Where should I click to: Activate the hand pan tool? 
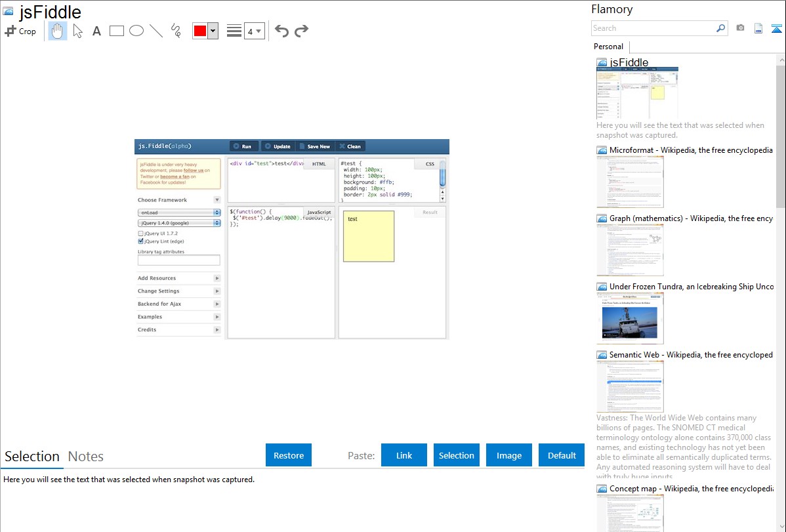coord(58,31)
